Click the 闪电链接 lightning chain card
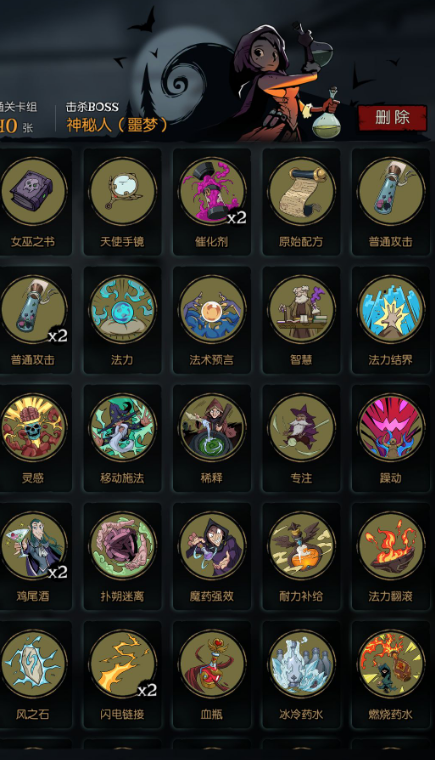The image size is (435, 760). tap(123, 675)
